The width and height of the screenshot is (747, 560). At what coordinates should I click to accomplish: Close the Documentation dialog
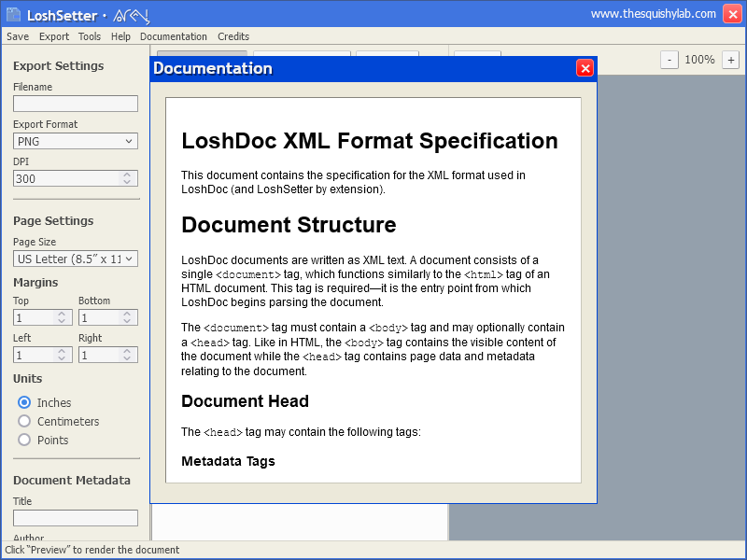tap(585, 68)
